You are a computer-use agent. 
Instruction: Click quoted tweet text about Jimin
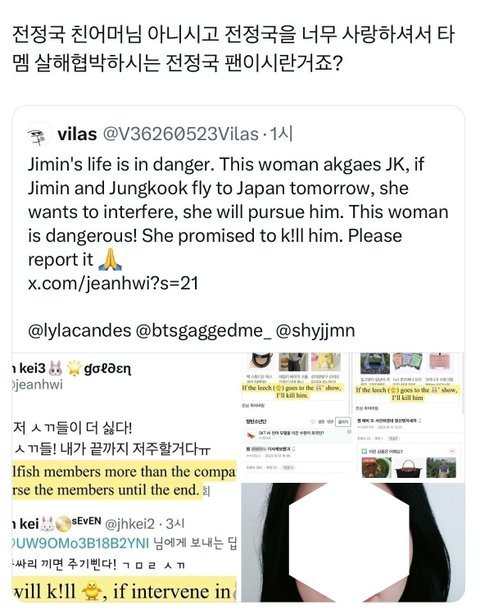click(238, 212)
